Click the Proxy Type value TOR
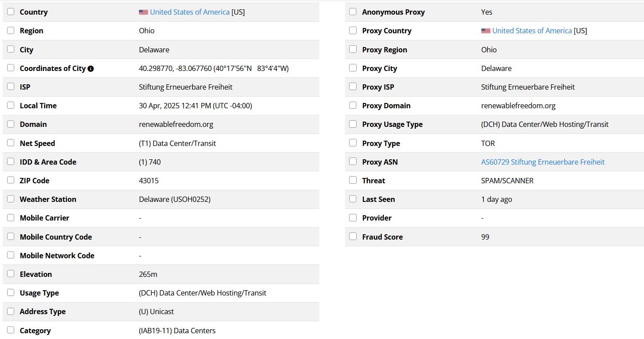This screenshot has height=339, width=644. [x=488, y=143]
